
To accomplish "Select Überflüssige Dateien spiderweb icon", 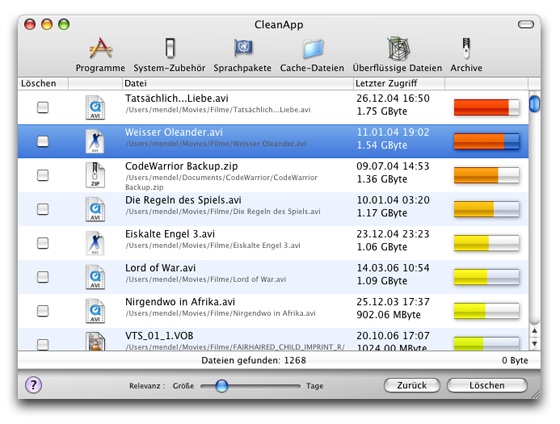I will click(398, 49).
